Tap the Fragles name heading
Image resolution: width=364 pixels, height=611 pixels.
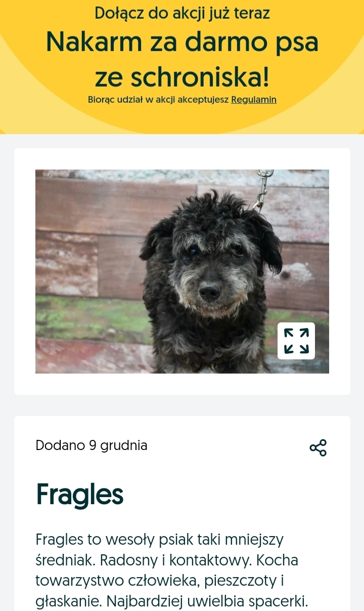[79, 495]
